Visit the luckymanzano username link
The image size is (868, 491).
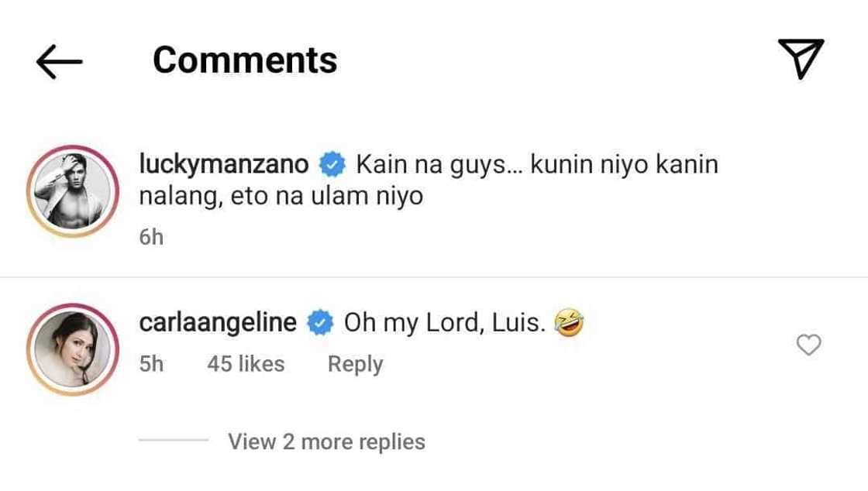[x=224, y=165]
